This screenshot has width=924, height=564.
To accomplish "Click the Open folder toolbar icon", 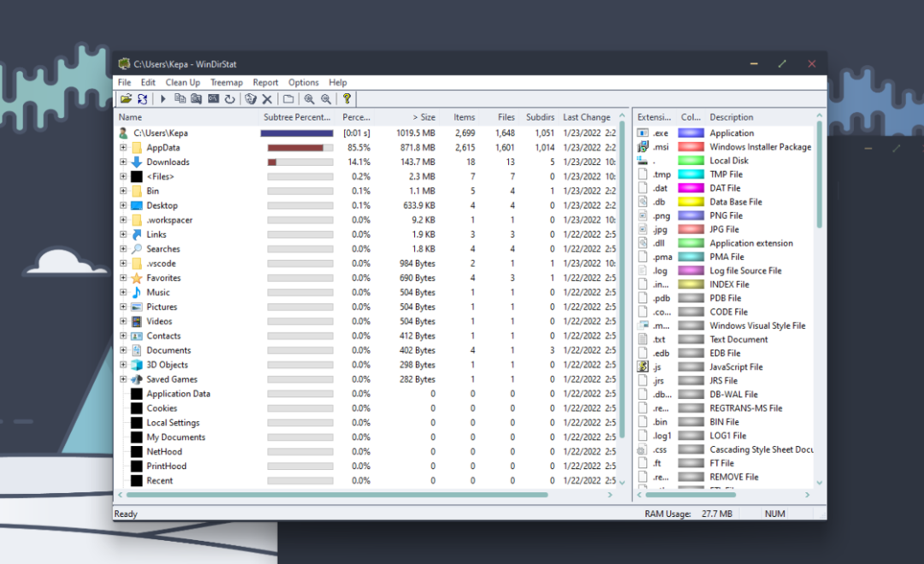I will pyautogui.click(x=126, y=99).
